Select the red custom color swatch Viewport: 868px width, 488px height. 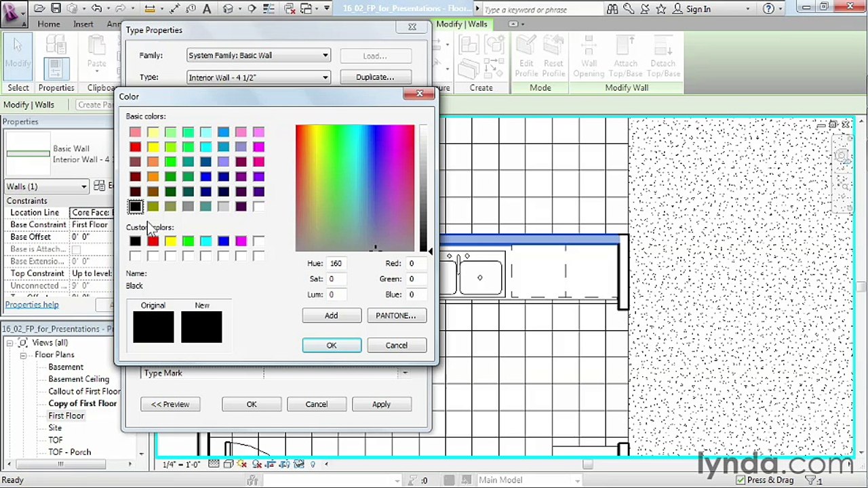pos(153,241)
